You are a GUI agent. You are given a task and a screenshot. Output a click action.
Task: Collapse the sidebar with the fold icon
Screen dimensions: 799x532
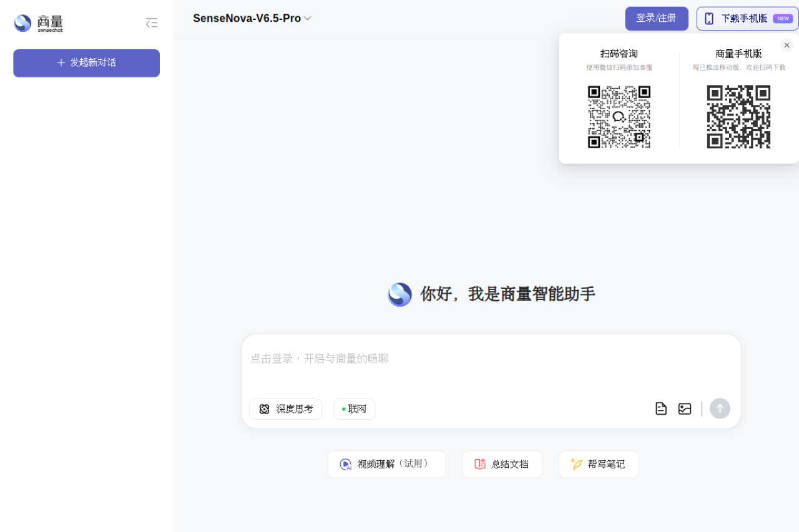(152, 23)
